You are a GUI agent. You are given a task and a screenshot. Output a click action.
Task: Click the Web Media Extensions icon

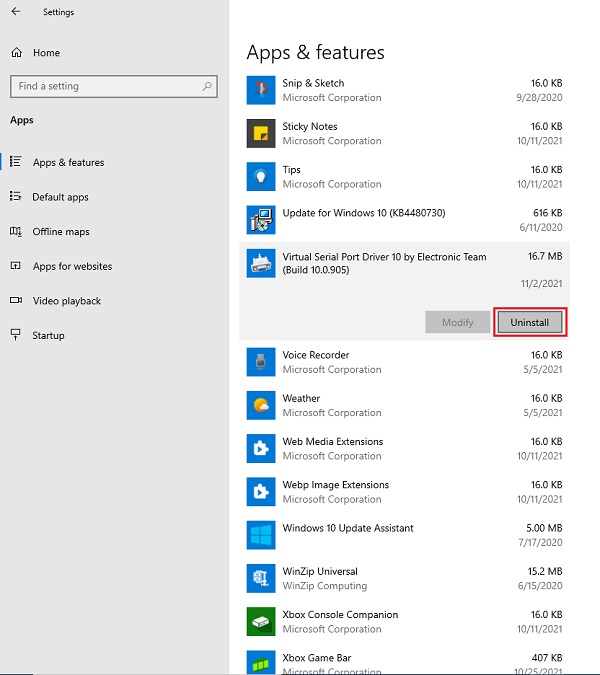[261, 449]
